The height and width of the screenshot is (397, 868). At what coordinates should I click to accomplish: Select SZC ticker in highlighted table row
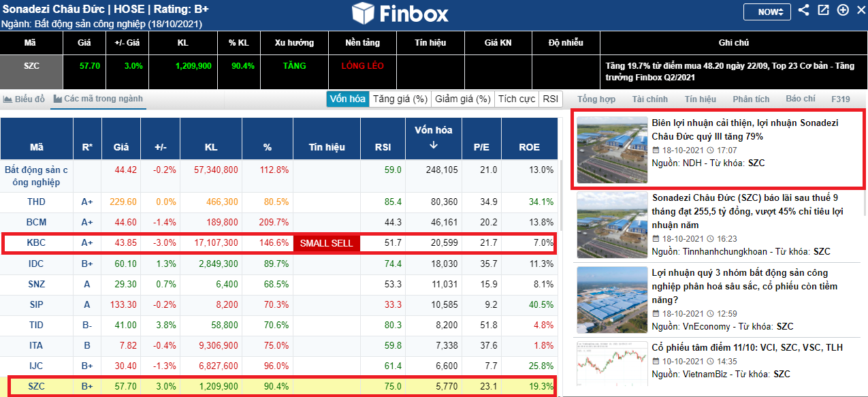[x=36, y=386]
